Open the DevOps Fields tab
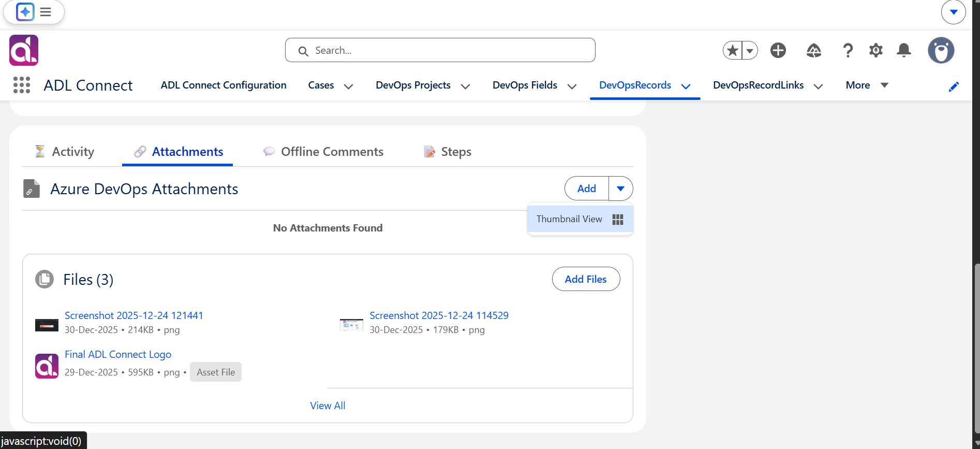980x449 pixels. point(525,85)
